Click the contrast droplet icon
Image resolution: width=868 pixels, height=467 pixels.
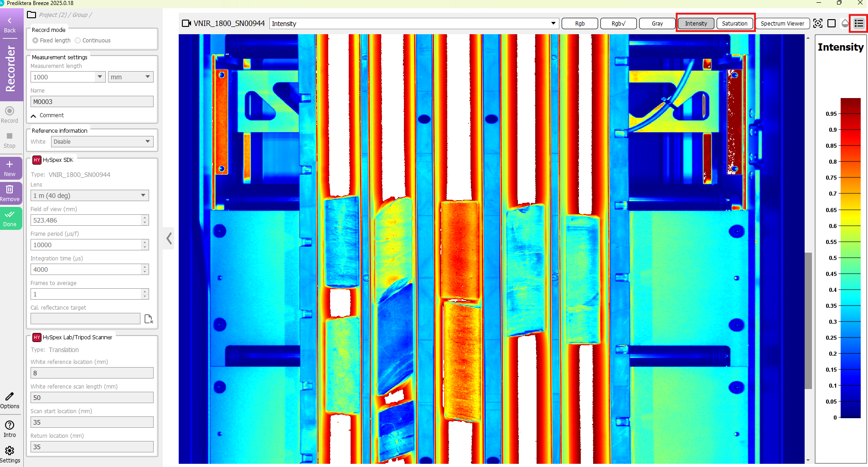click(x=845, y=23)
